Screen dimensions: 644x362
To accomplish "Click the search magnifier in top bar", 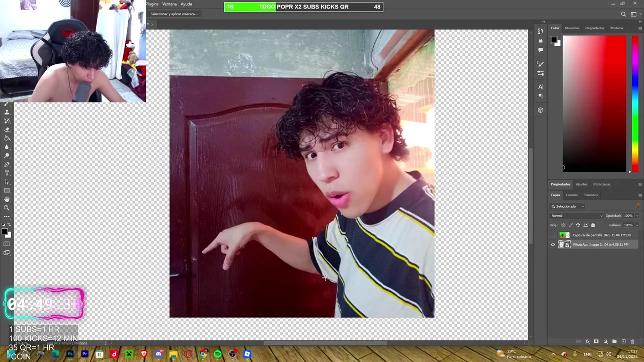I will 623,14.
